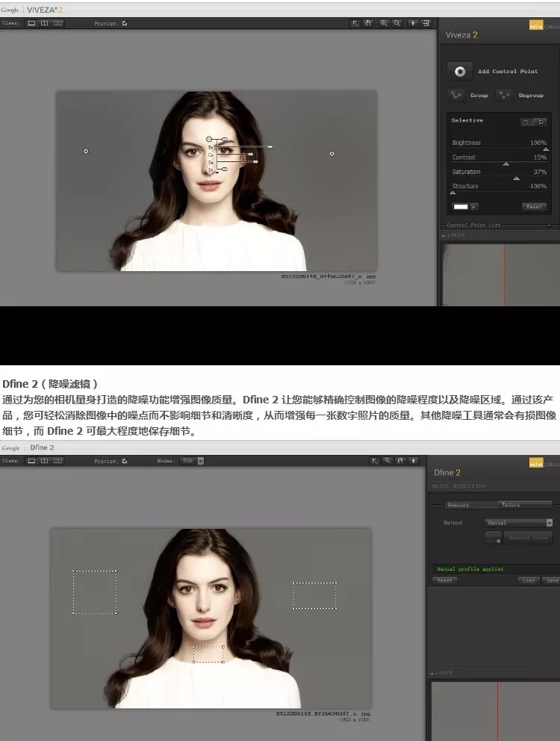Image resolution: width=560 pixels, height=741 pixels.
Task: Select side-by-side view in Viveza toolbar
Action: point(57,22)
